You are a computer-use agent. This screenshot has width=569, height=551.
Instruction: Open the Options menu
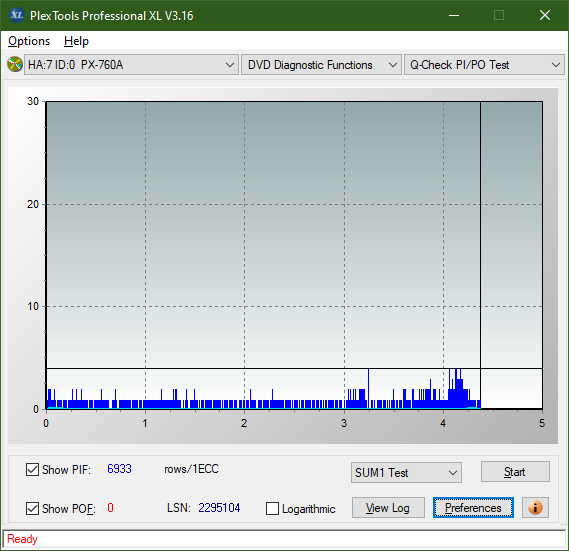click(29, 41)
